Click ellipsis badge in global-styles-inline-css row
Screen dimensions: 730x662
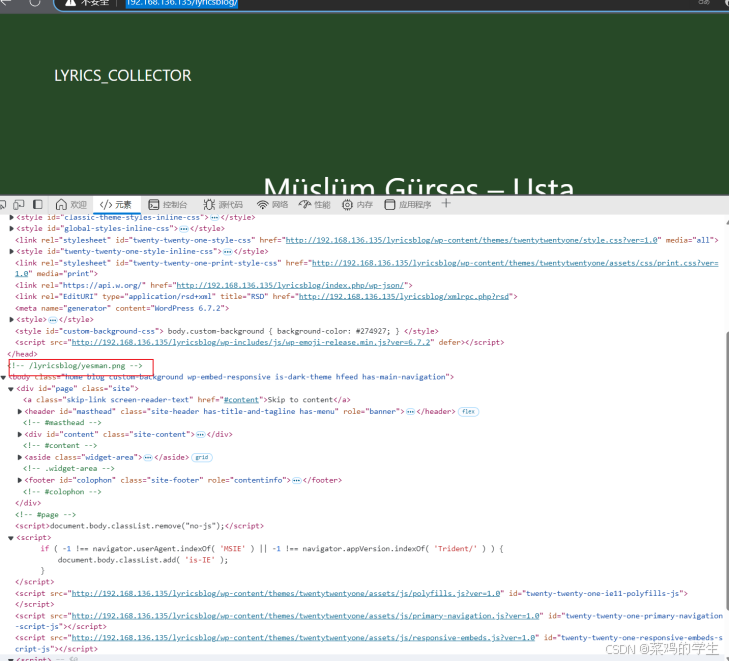(184, 229)
